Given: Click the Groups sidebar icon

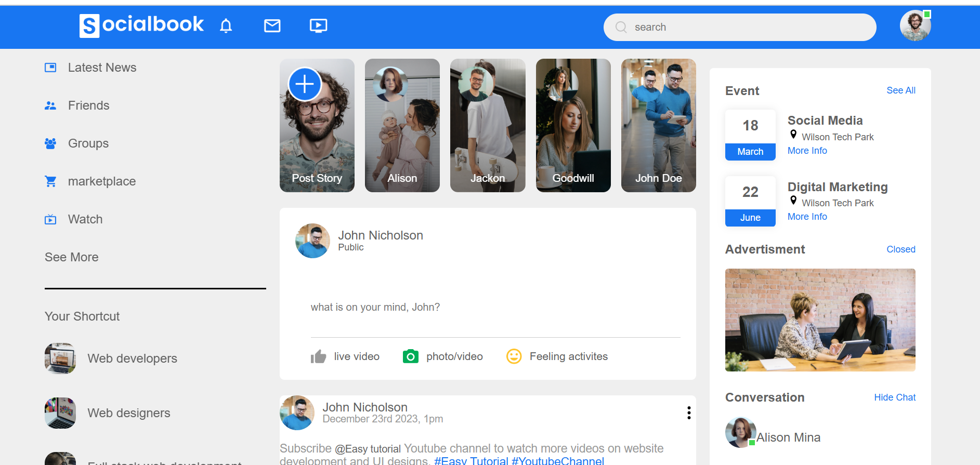Looking at the screenshot, I should 50,143.
